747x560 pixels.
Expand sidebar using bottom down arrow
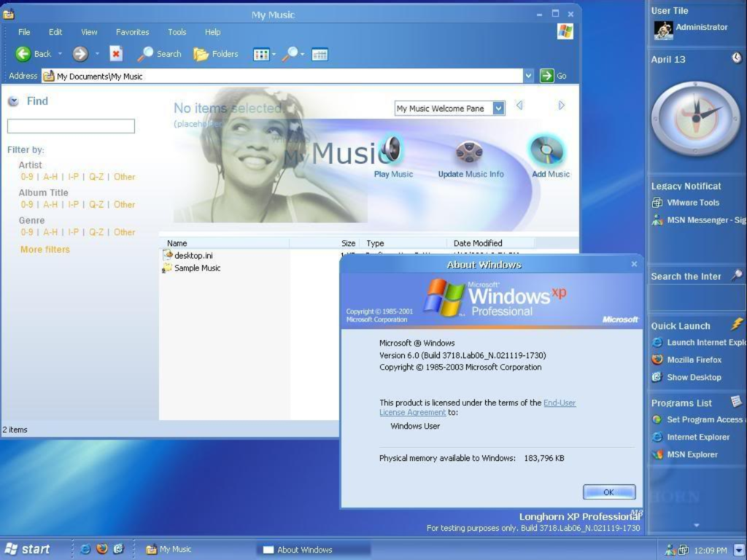(x=697, y=525)
